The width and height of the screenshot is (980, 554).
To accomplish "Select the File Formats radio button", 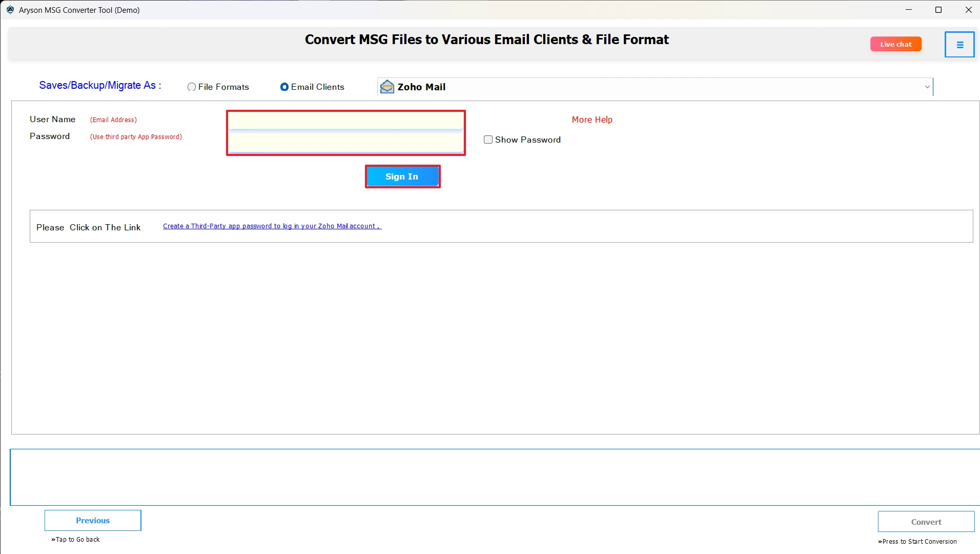I will pos(192,87).
